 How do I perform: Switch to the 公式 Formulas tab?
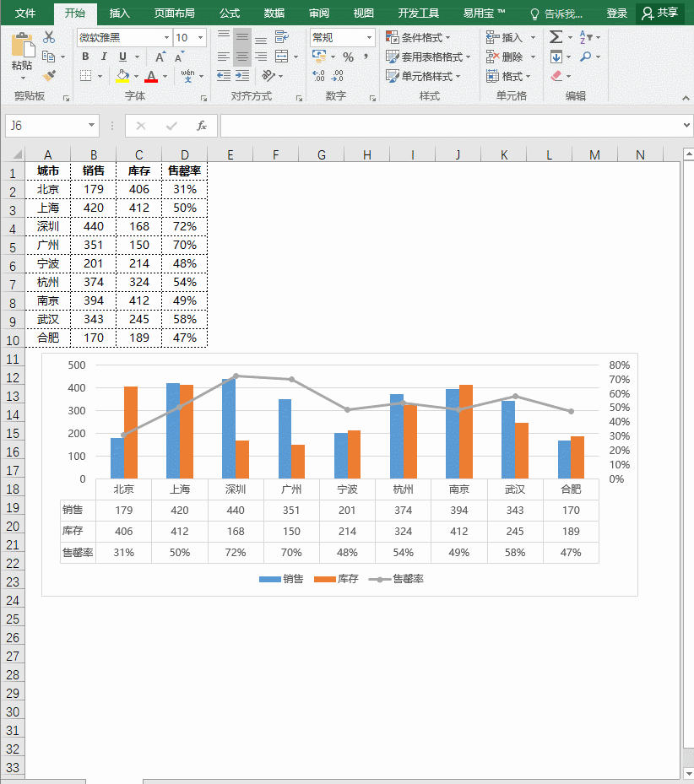[x=230, y=13]
